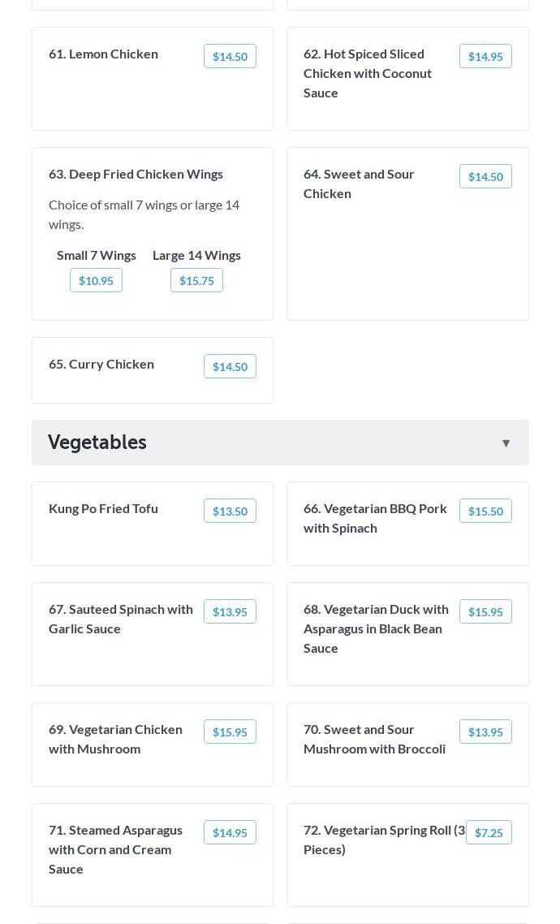The height and width of the screenshot is (924, 560).
Task: Click $13.50 price for Kung Po Fried Tofu
Action: click(x=230, y=511)
